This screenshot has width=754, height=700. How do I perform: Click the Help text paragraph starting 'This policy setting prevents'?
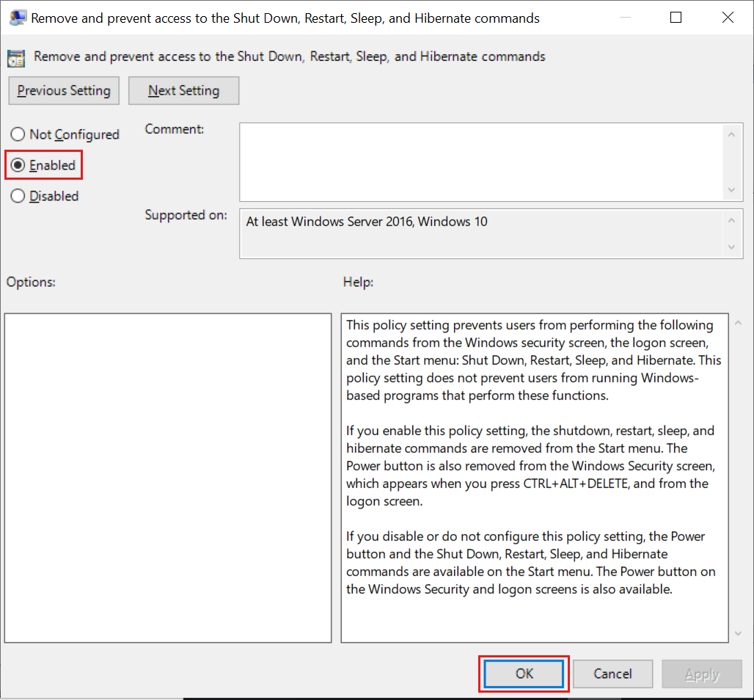coord(533,360)
